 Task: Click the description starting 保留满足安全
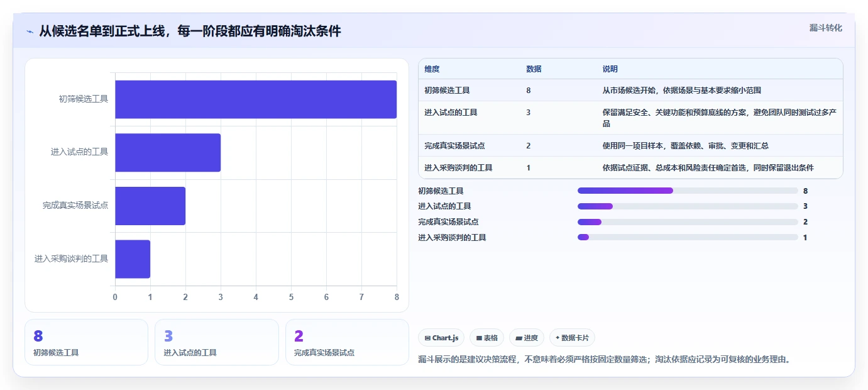coord(719,118)
